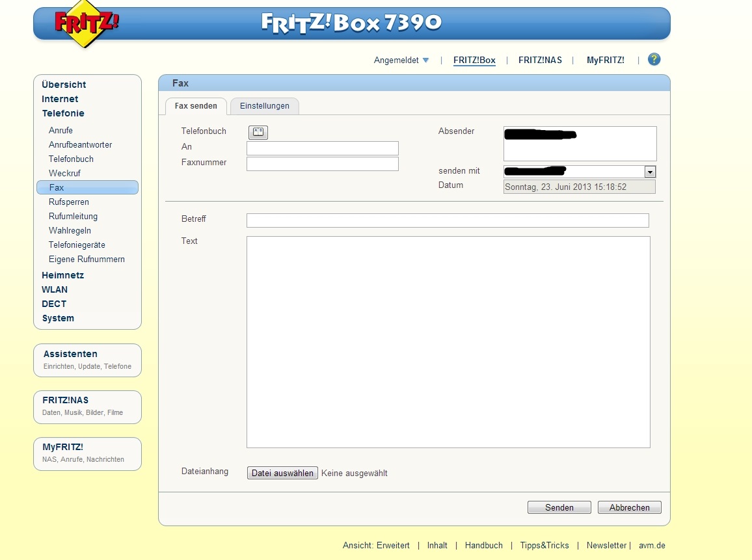Open the Inhalt footer link
The image size is (752, 560).
coord(437,546)
